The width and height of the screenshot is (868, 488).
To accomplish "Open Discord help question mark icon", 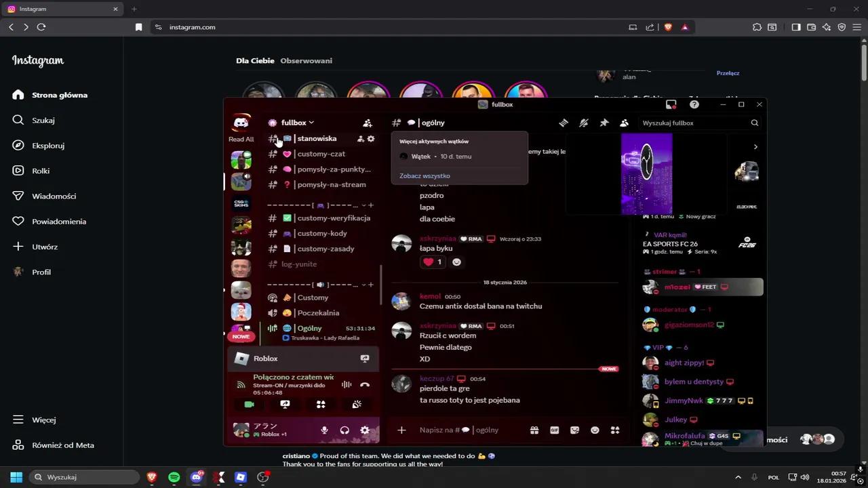I will 694,104.
